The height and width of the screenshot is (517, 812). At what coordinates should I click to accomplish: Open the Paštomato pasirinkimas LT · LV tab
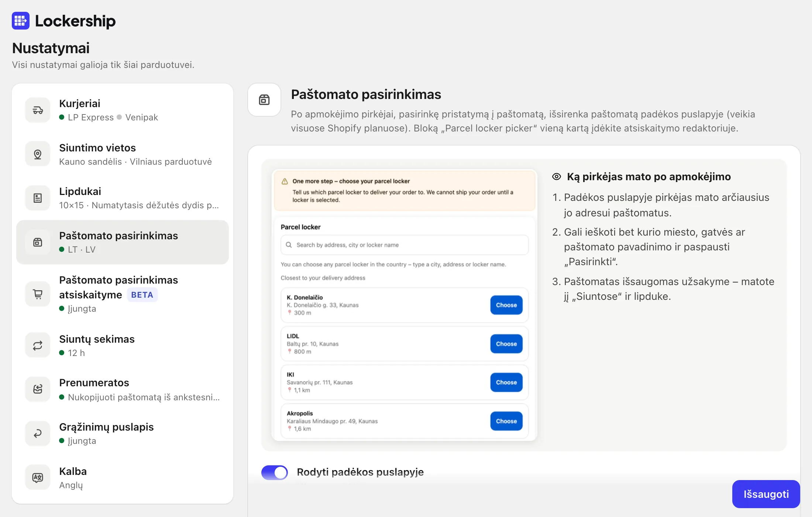click(123, 242)
